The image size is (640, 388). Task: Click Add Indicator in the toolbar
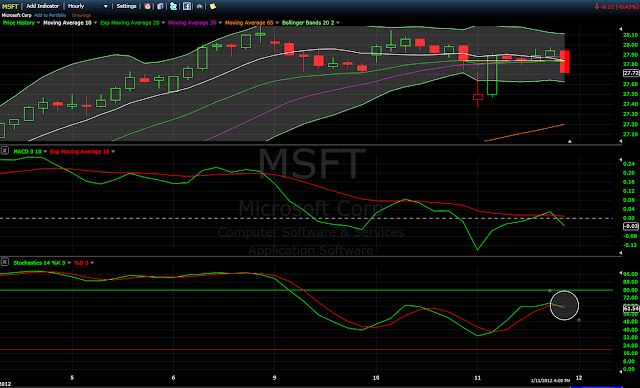pyautogui.click(x=42, y=6)
